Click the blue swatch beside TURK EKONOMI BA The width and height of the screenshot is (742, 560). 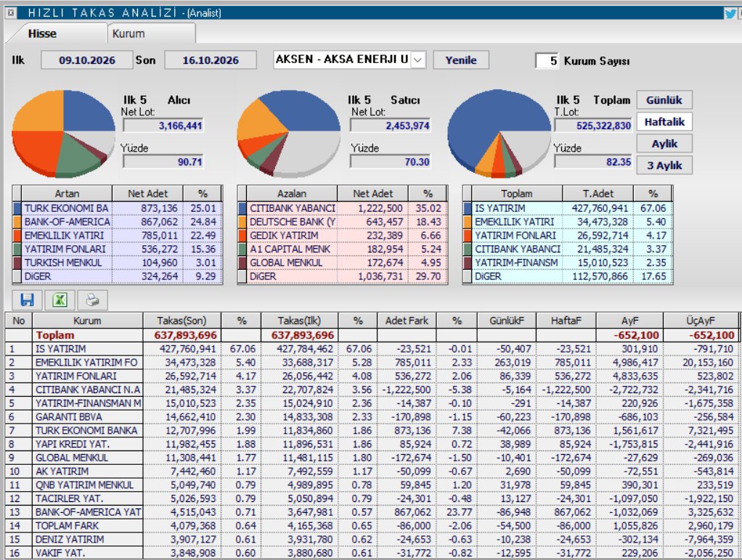[x=17, y=208]
